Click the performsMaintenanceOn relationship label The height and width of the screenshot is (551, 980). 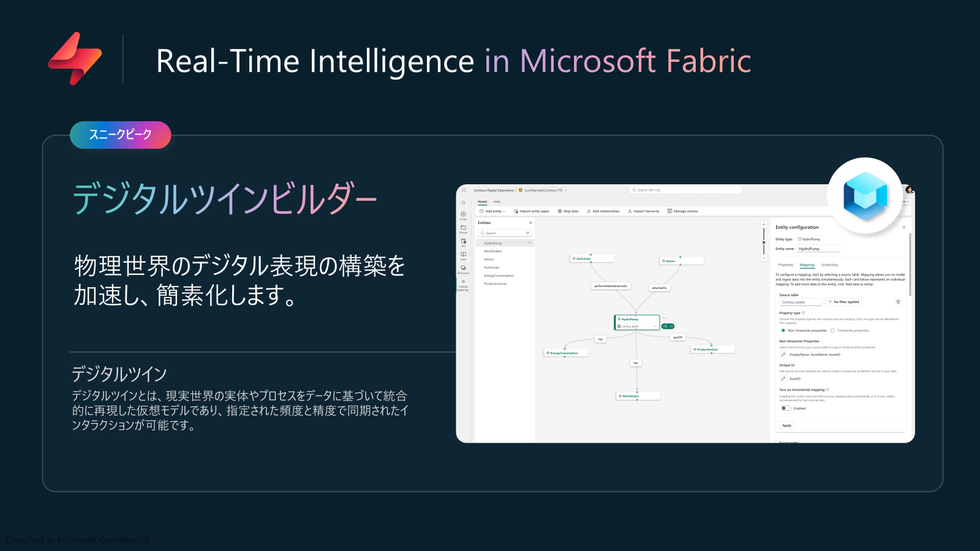(611, 286)
